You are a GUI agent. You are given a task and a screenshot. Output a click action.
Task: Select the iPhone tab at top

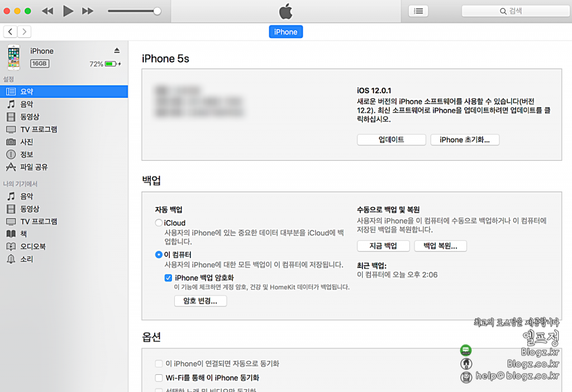(x=285, y=32)
